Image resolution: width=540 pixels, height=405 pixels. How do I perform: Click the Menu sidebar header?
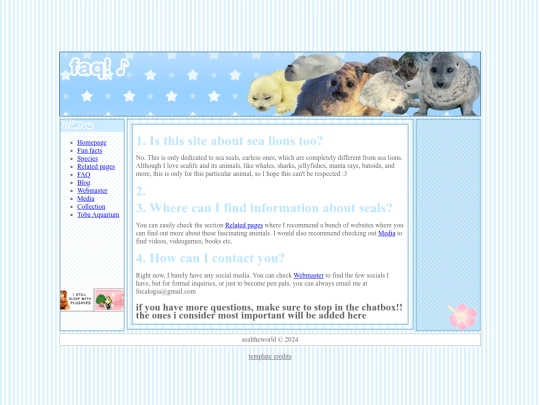coord(92,125)
